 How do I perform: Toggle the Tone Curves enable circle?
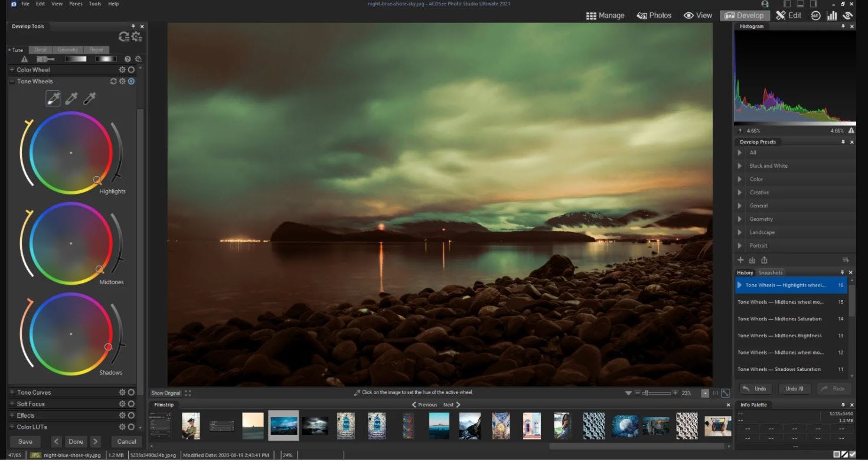pos(131,392)
